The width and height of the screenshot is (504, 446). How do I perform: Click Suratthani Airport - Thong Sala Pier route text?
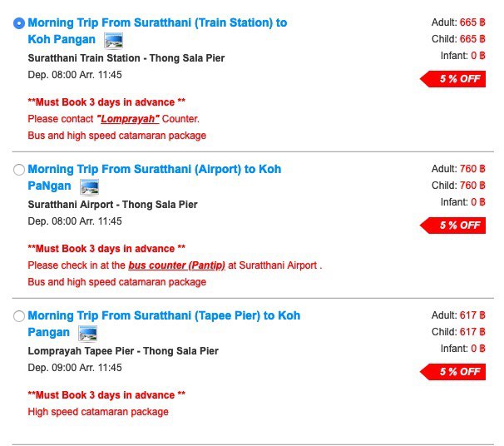(112, 205)
